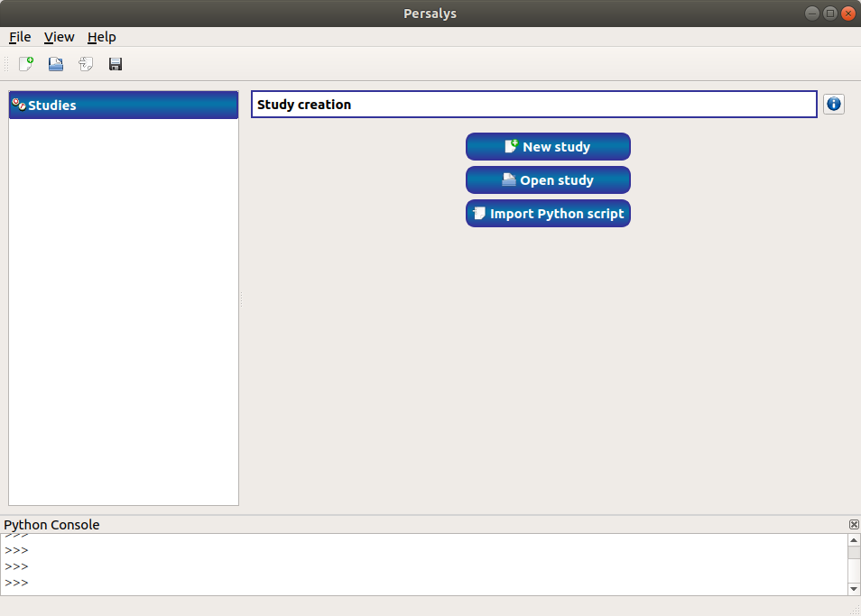
Task: Click the blue information icon beside Study creation
Action: 834,105
